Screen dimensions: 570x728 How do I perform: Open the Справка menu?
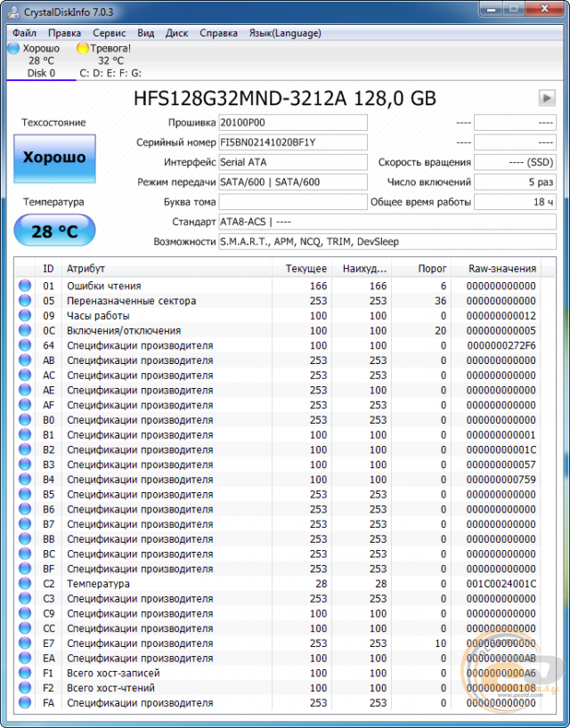click(x=218, y=33)
